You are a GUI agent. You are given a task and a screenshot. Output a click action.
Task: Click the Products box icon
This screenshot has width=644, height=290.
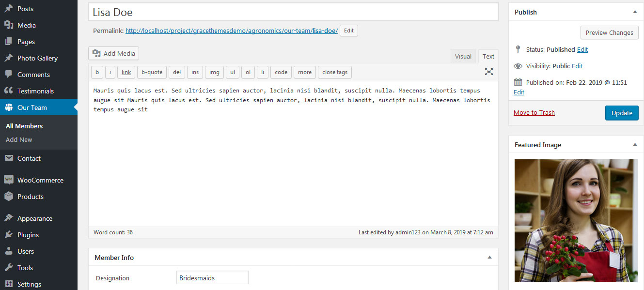(9, 197)
